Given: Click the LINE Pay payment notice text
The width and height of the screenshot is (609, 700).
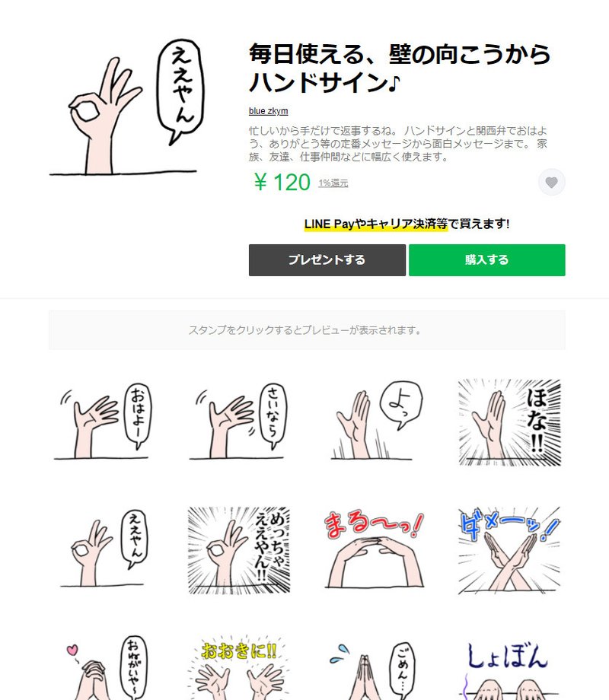Looking at the screenshot, I should pyautogui.click(x=407, y=224).
